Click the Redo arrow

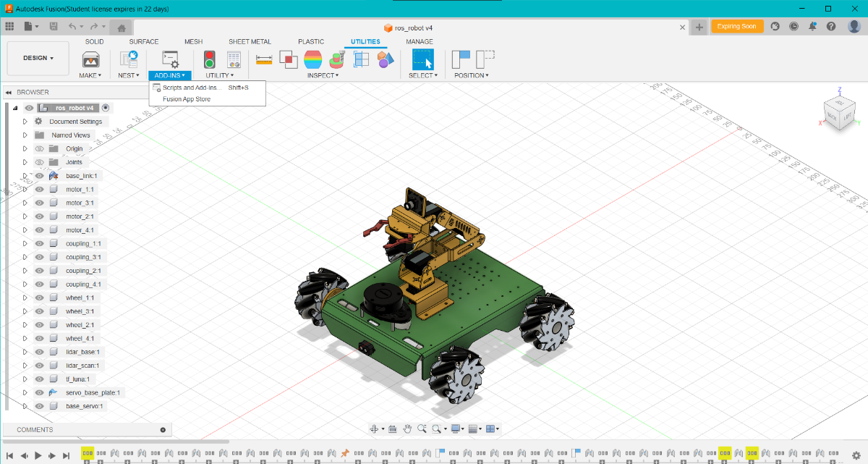(x=94, y=26)
